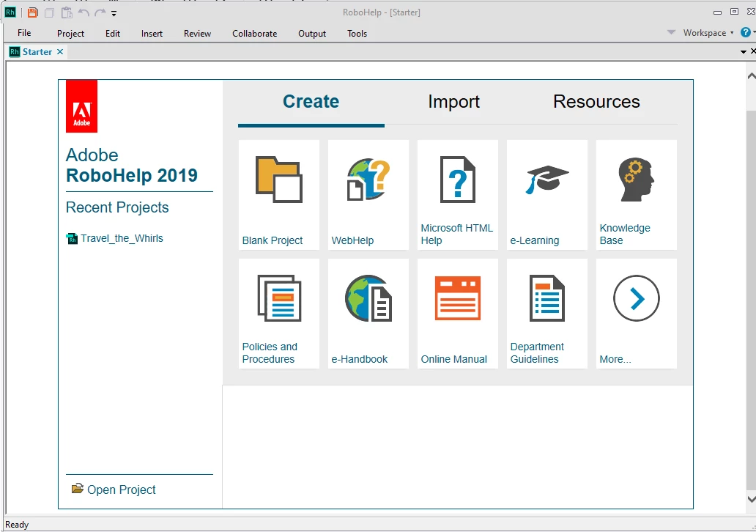
Task: Click the RoboHelp Rh application icon
Action: coord(10,12)
